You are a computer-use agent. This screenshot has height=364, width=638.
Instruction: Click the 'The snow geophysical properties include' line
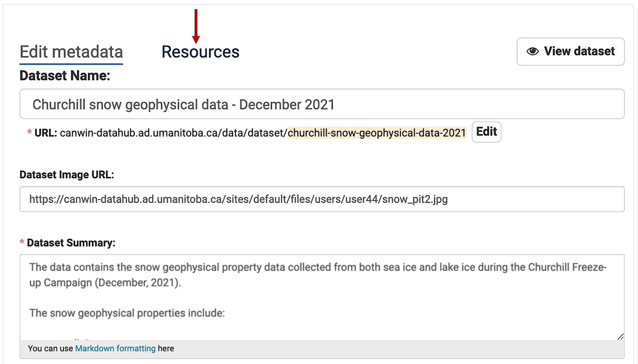(x=127, y=313)
